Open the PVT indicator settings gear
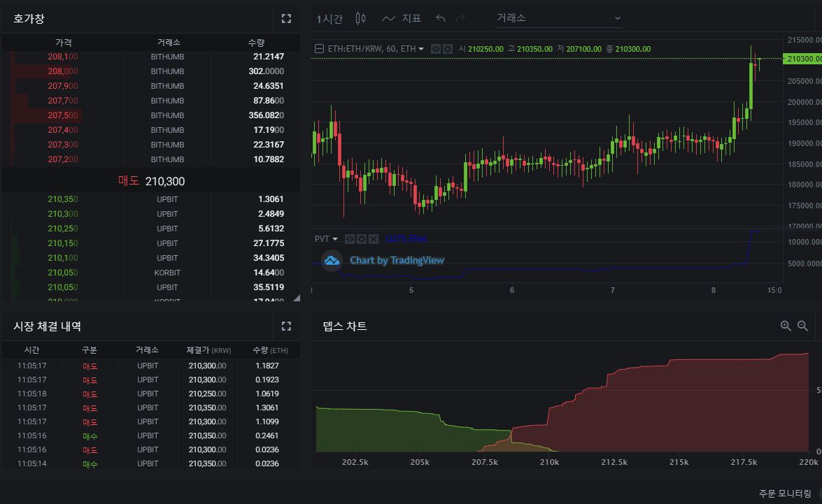 361,239
